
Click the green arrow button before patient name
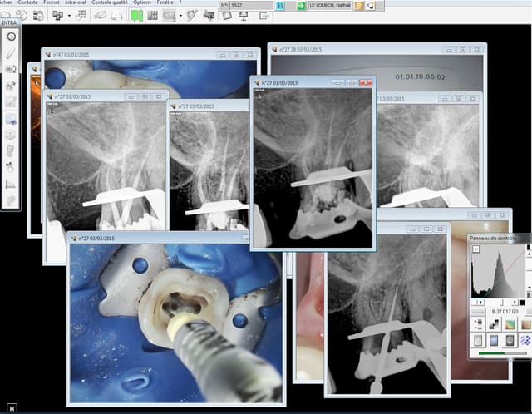pos(301,6)
